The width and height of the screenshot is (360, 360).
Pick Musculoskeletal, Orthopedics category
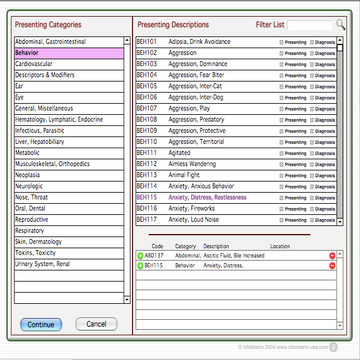[x=69, y=164]
